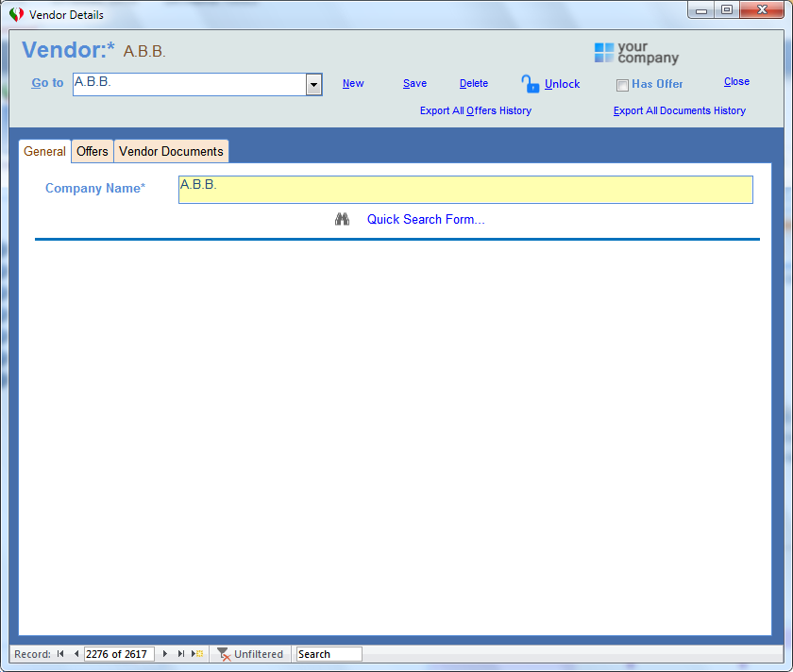Viewport: 793px width, 672px height.
Task: Toggle the Has Offer checkbox
Action: 622,85
